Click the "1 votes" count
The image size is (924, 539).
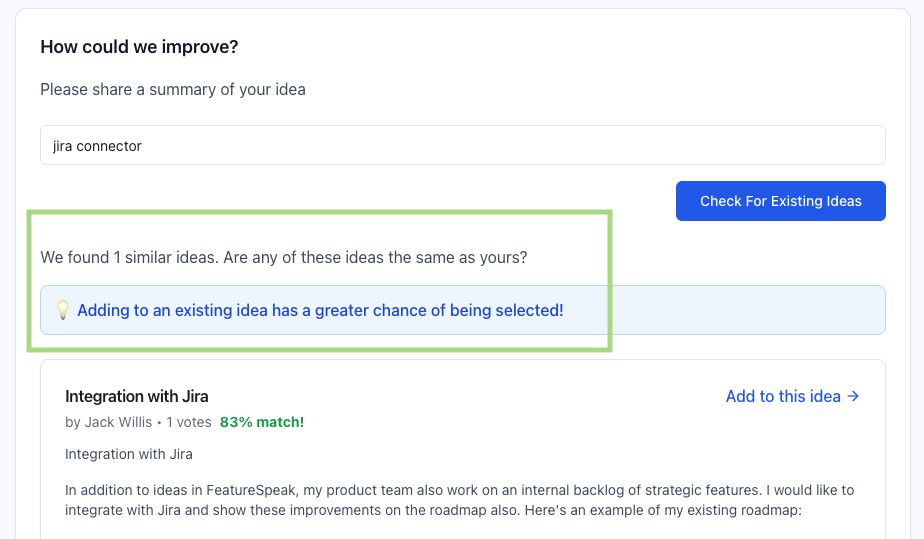189,422
